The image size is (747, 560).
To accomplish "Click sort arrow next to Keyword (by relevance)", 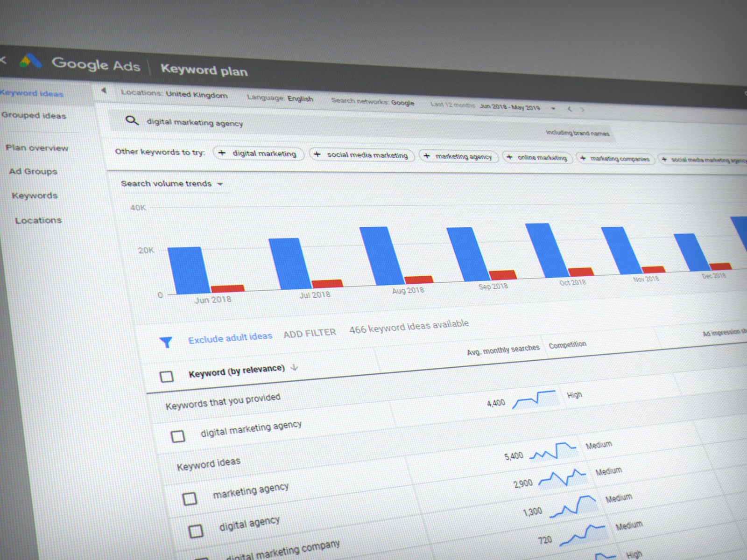I will 294,367.
